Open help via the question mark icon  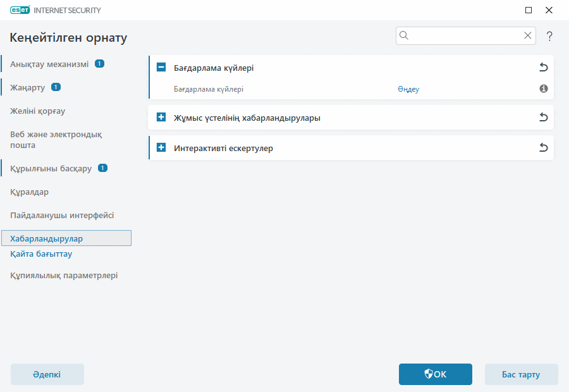point(549,36)
